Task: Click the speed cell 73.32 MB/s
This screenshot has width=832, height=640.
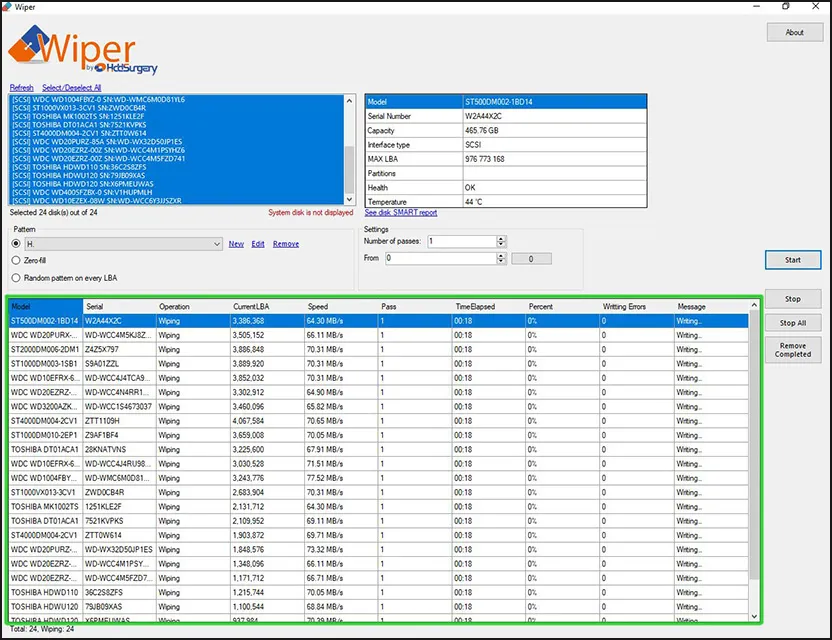Action: coord(341,550)
